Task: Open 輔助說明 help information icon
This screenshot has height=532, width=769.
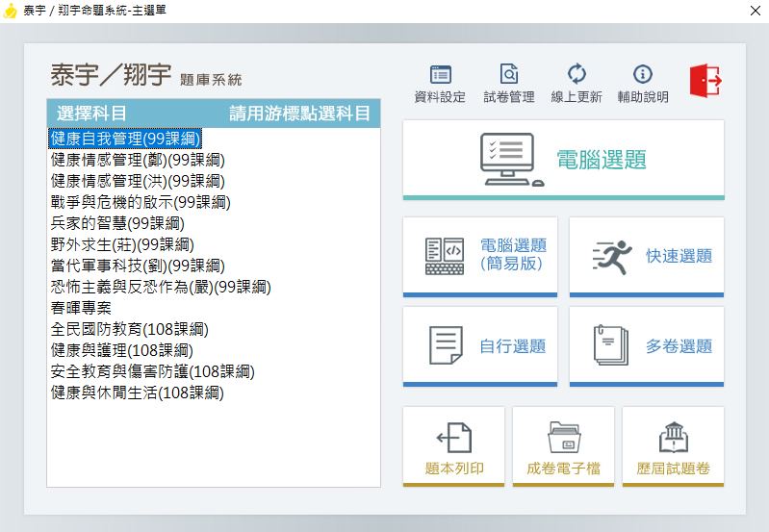Action: click(643, 74)
